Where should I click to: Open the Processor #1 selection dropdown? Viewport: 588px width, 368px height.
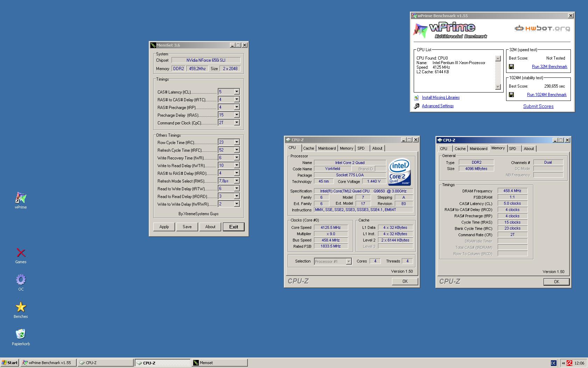click(x=349, y=261)
